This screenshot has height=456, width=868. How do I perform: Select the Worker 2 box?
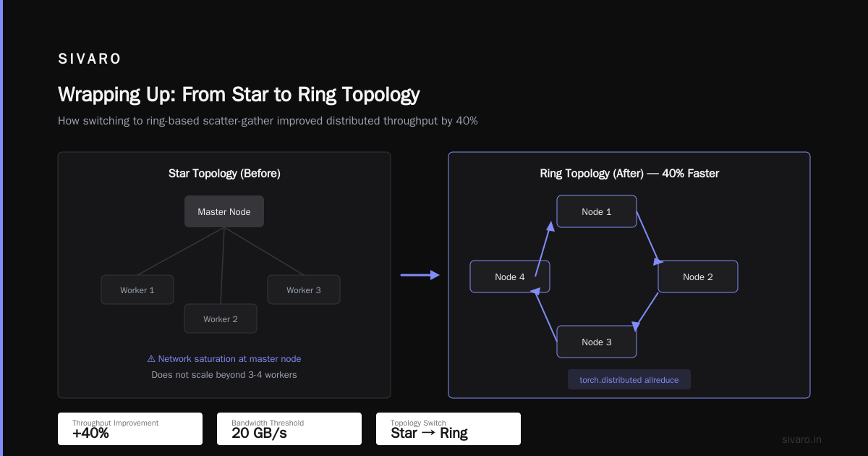[x=221, y=318]
